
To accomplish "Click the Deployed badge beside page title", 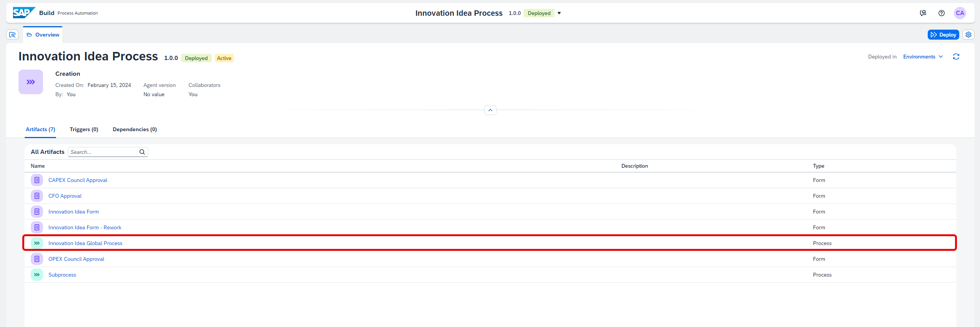I will (x=196, y=58).
